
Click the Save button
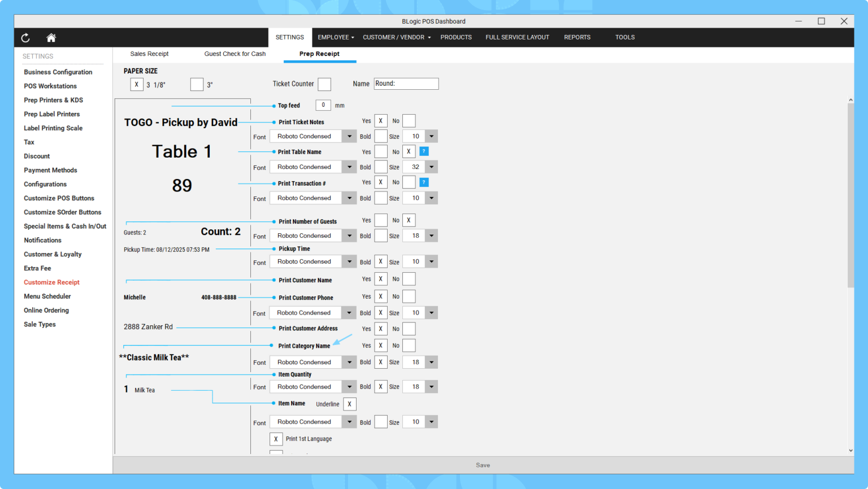pos(483,465)
